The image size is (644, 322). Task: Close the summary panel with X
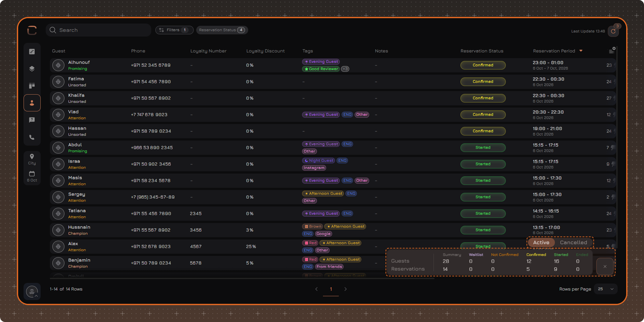605,266
